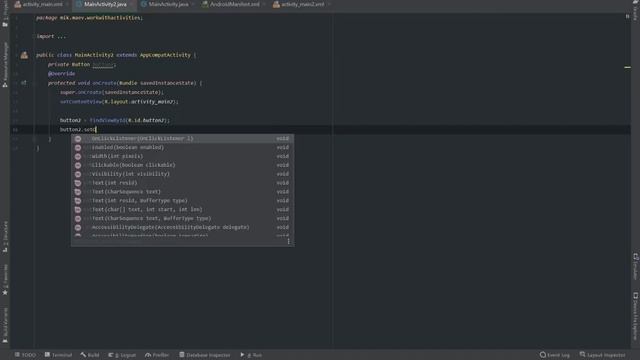The width and height of the screenshot is (640, 360).
Task: Choose setClickable(boolean clickable) completion
Action: coord(182,165)
